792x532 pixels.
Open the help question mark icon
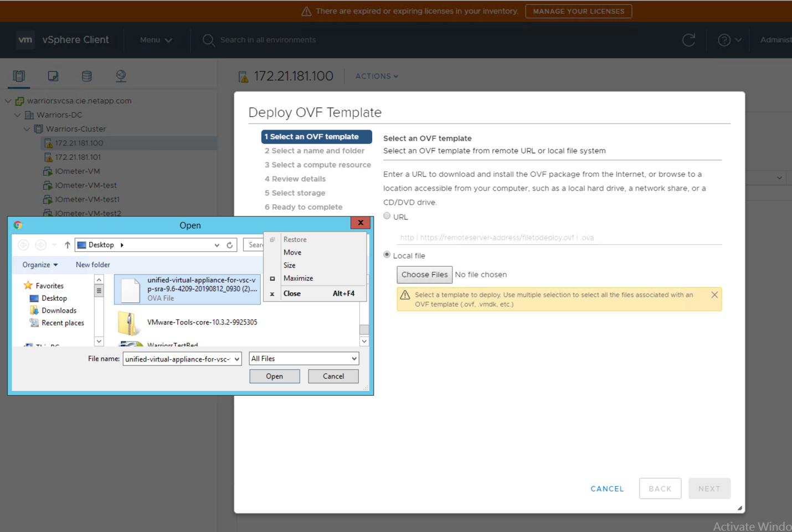pos(724,40)
